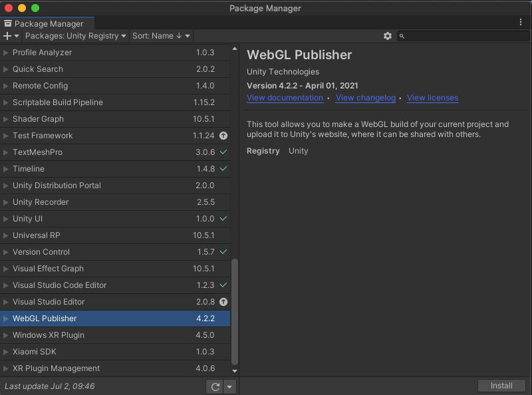This screenshot has width=532, height=395.
Task: Expand the Shader Graph package entry
Action: pos(7,119)
